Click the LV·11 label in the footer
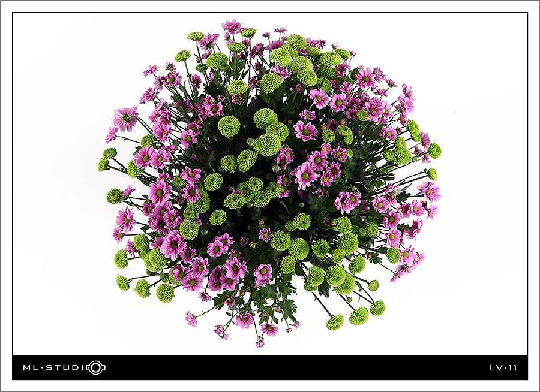Screen dimensions: 540x392 point(503,368)
